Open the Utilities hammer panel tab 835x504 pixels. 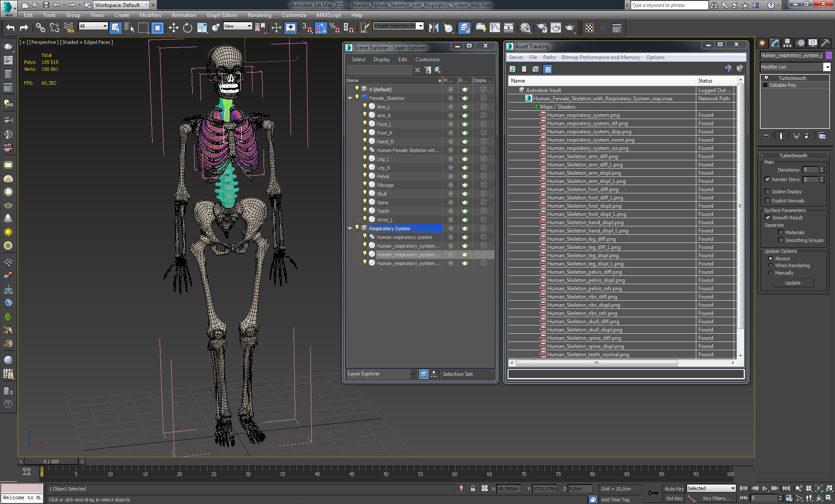[x=825, y=43]
